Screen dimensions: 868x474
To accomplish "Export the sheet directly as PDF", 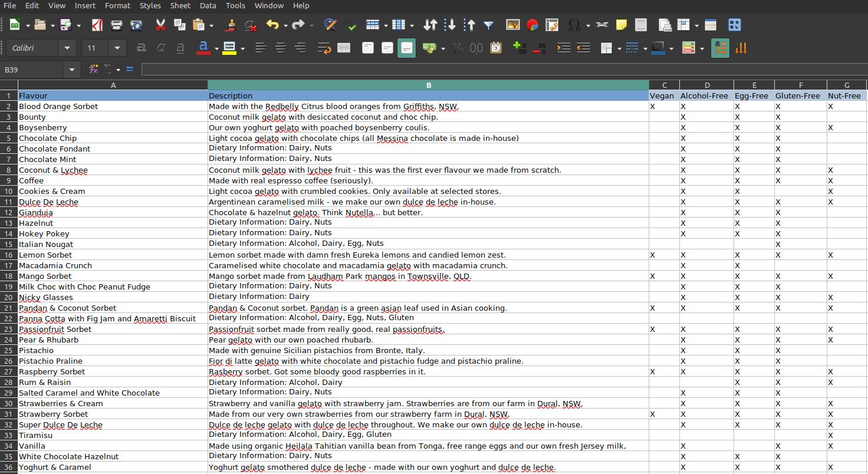I will pyautogui.click(x=97, y=25).
